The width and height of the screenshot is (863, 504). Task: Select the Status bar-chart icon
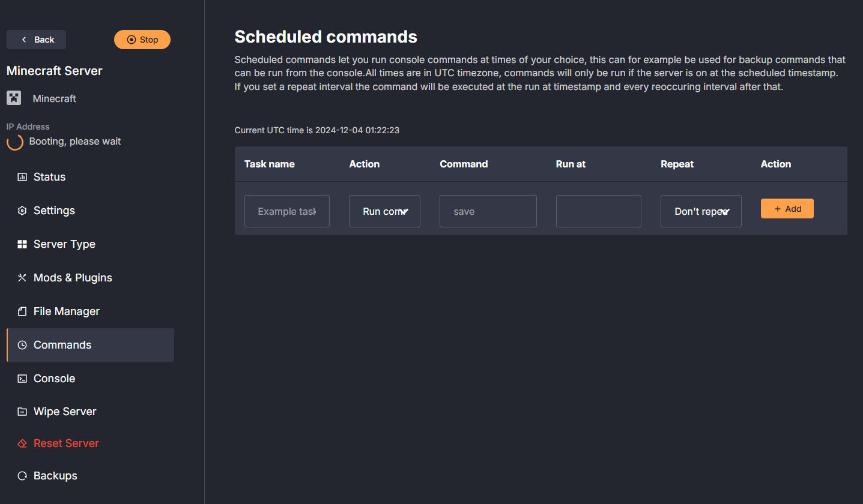click(22, 176)
